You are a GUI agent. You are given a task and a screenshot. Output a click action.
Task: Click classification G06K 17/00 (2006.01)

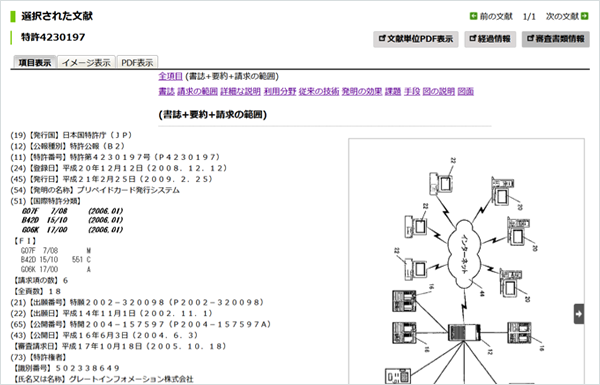click(x=72, y=230)
